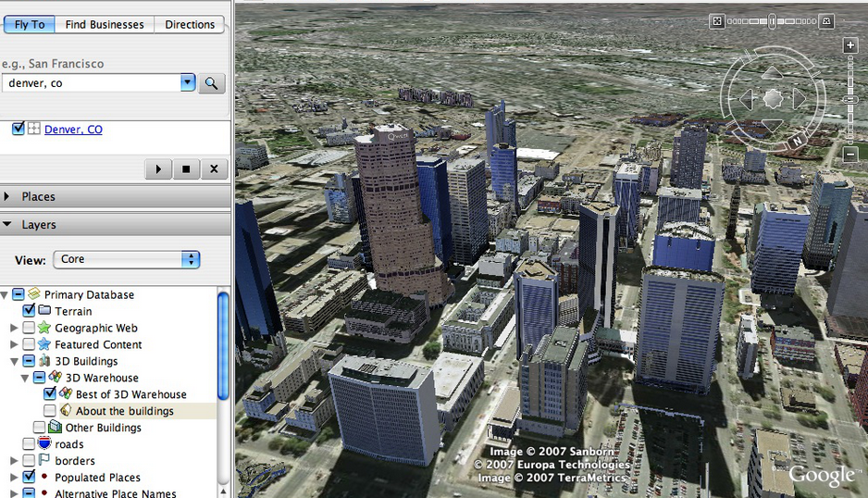Image resolution: width=868 pixels, height=498 pixels.
Task: Click the vertical zoom slider track
Action: pos(850,100)
